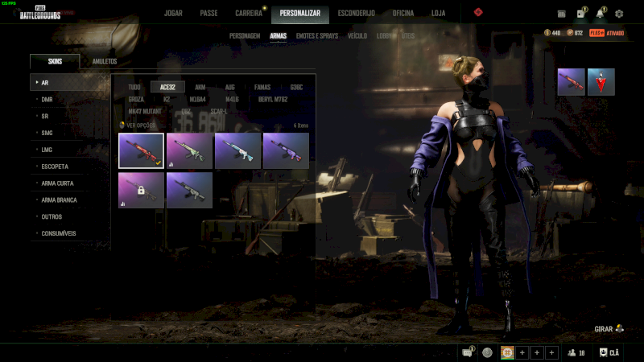The width and height of the screenshot is (644, 362).
Task: Expand the AR weapon category
Action: 70,83
